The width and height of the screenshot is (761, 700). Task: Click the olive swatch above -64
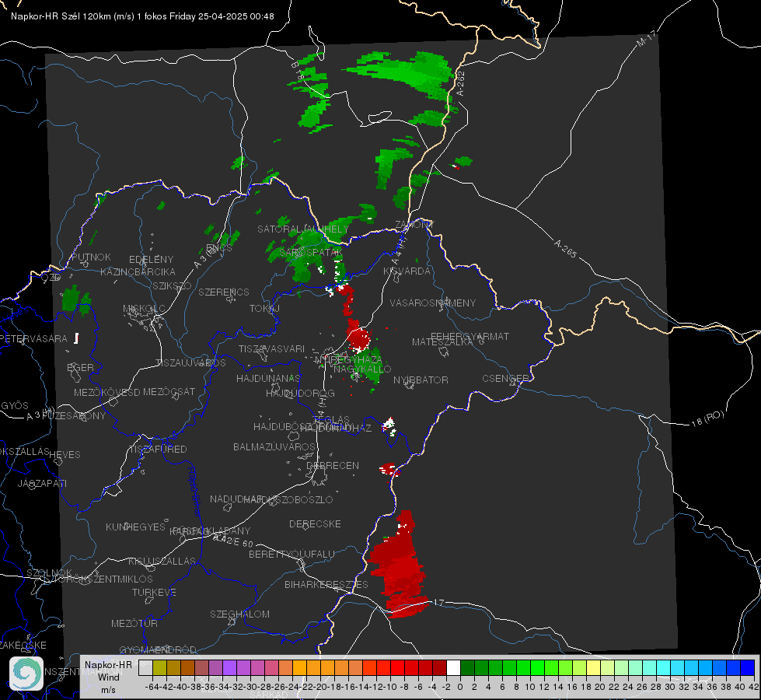click(159, 667)
